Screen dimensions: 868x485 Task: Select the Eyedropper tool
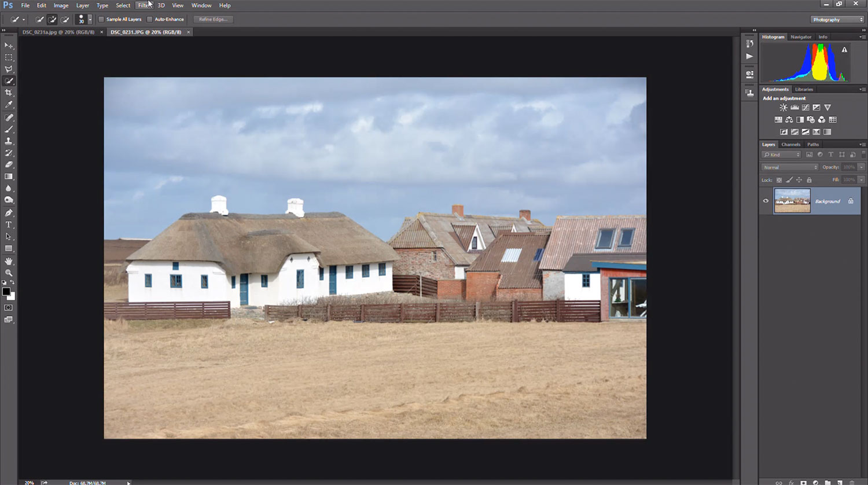(x=9, y=105)
